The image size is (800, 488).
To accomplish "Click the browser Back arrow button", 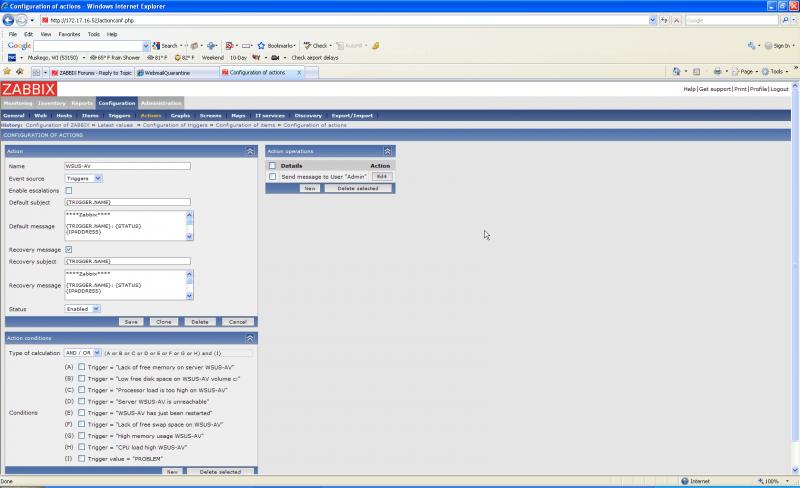I will pyautogui.click(x=8, y=20).
